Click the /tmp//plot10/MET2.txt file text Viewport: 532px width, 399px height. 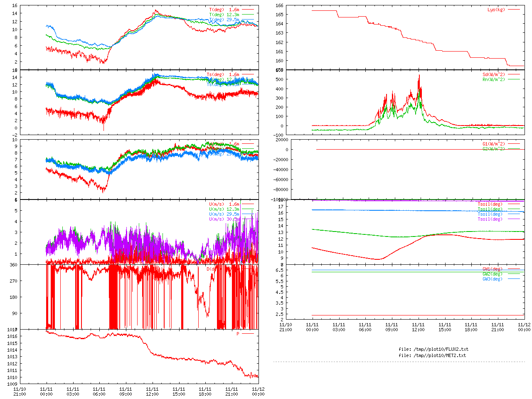tap(432, 355)
